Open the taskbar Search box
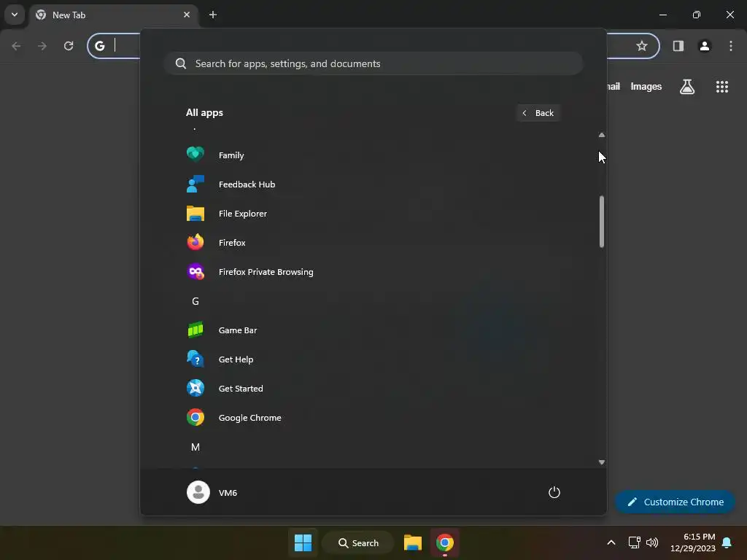The image size is (747, 560). 358,542
